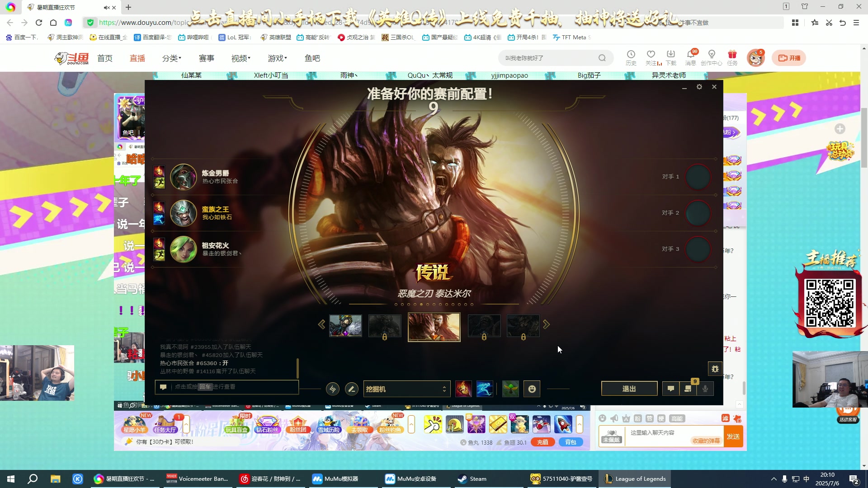The height and width of the screenshot is (488, 868).
Task: Switch to League of Legends taskbar item
Action: (x=635, y=479)
